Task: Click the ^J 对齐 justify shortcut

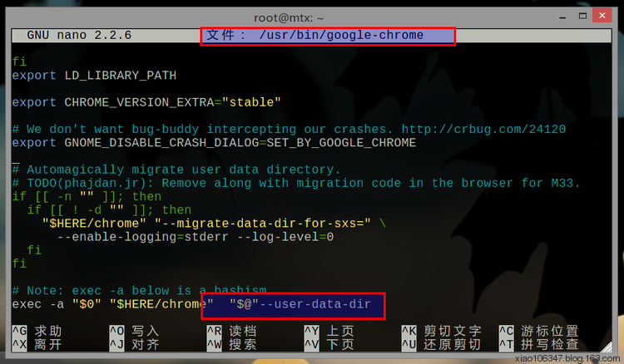Action: point(135,344)
